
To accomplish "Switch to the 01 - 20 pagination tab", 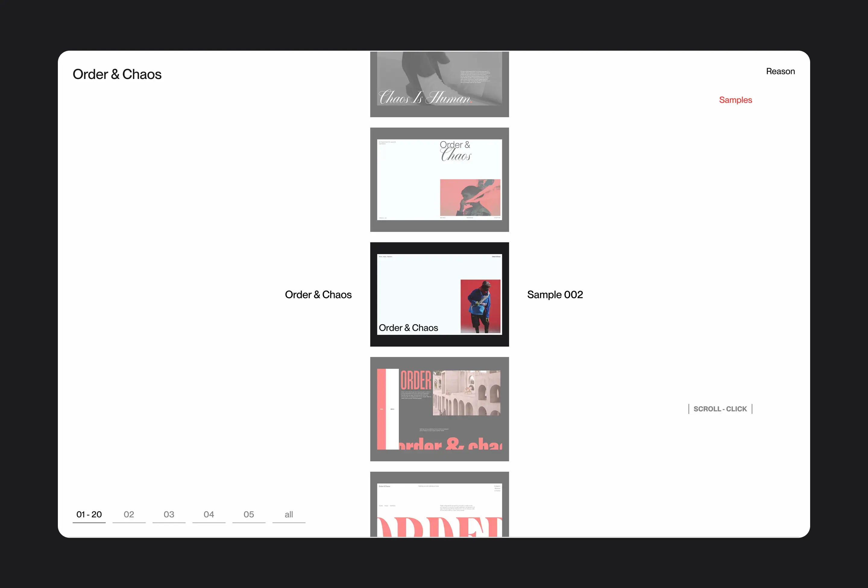I will click(89, 514).
